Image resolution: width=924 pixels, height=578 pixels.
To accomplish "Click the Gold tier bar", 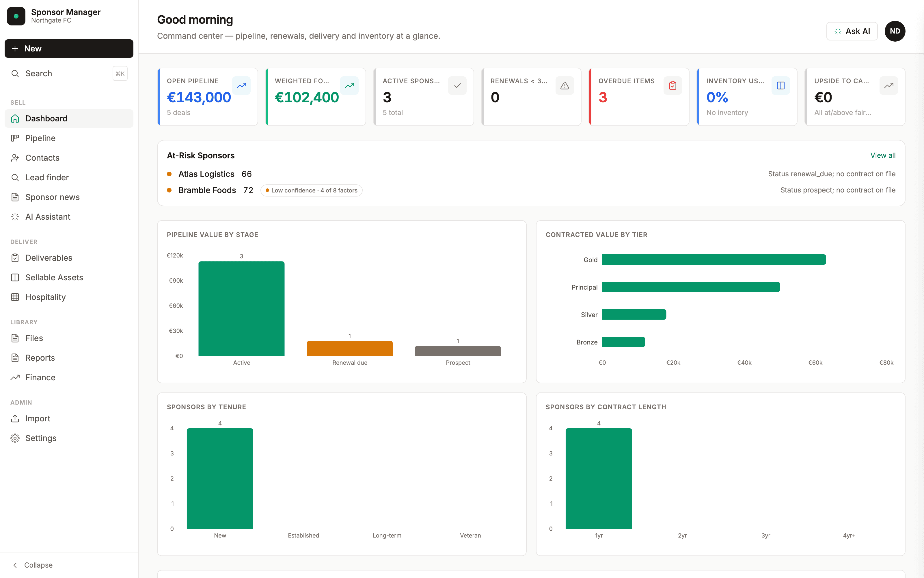I will pyautogui.click(x=714, y=260).
